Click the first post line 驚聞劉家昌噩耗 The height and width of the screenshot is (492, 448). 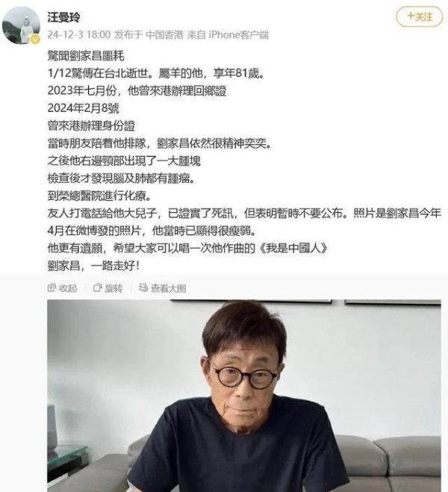[86, 56]
